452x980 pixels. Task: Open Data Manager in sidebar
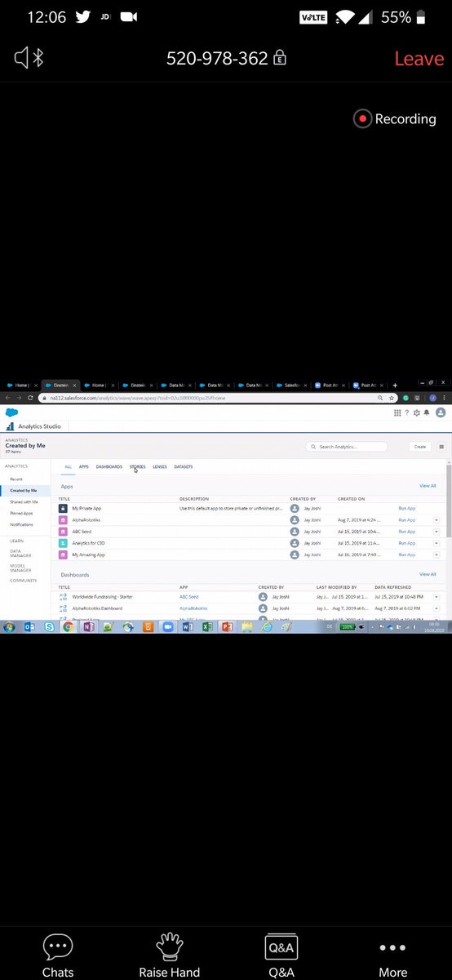click(21, 553)
